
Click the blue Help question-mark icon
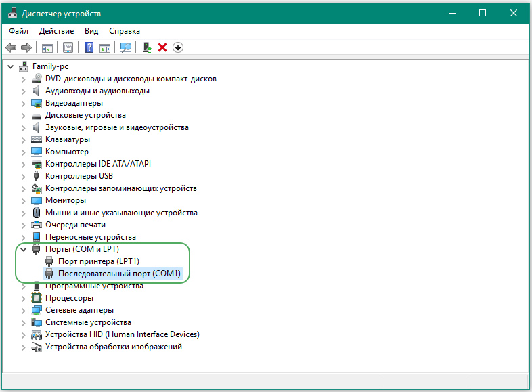89,47
